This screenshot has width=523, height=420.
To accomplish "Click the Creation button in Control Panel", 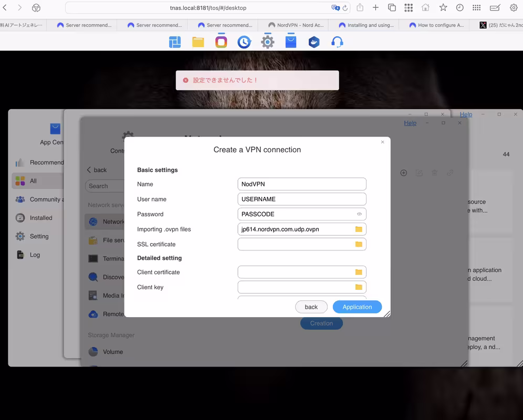I will click(x=321, y=323).
